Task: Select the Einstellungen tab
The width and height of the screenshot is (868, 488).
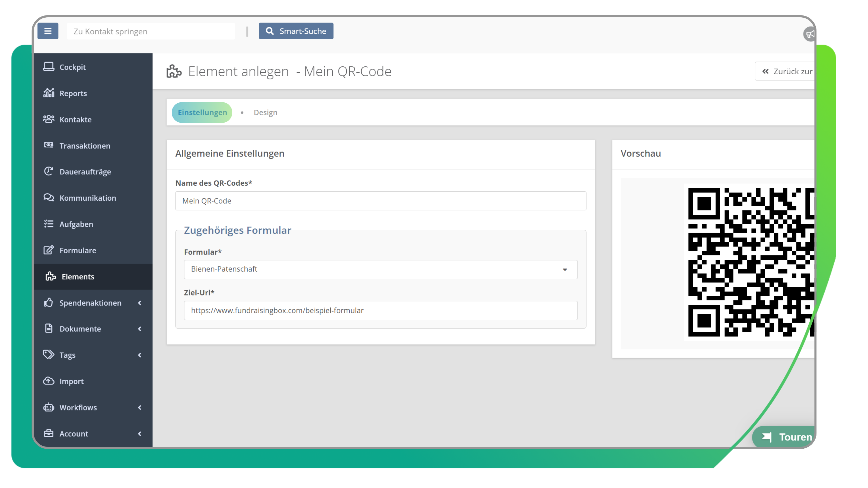Action: pos(202,113)
